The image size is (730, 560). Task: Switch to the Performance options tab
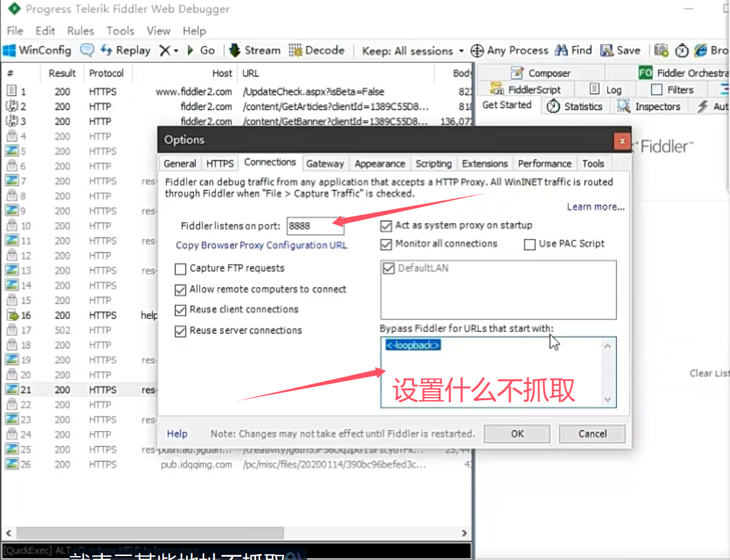[x=544, y=164]
